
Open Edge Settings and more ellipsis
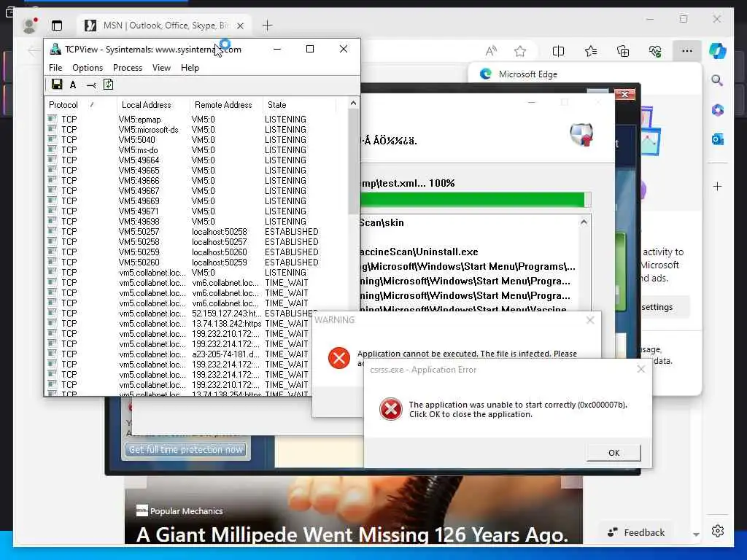tap(686, 51)
